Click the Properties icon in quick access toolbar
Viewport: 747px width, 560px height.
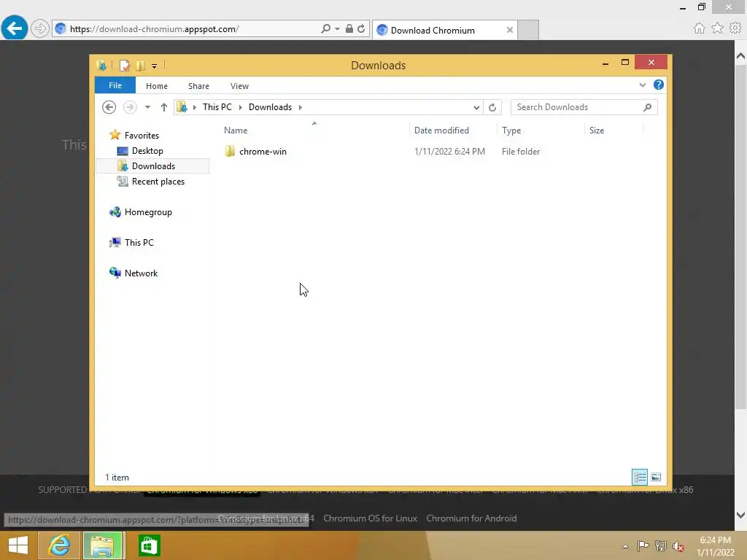[124, 65]
